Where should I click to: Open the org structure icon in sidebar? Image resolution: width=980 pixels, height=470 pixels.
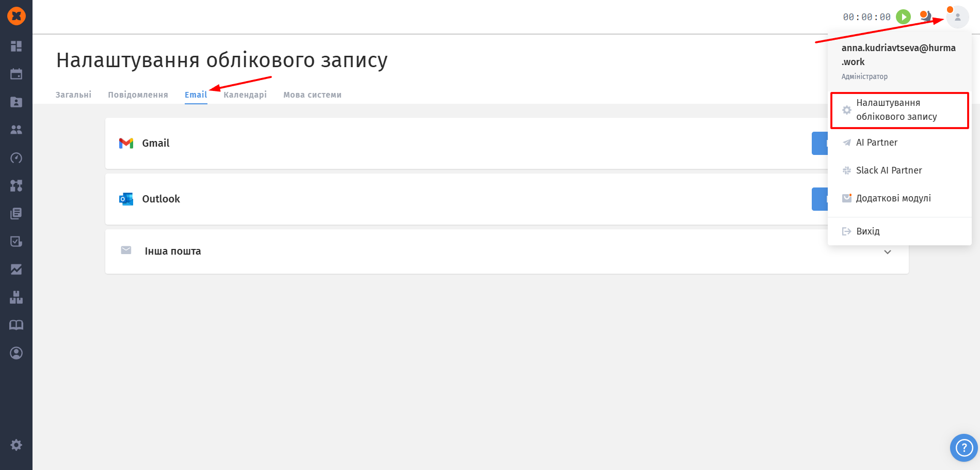coord(16,185)
